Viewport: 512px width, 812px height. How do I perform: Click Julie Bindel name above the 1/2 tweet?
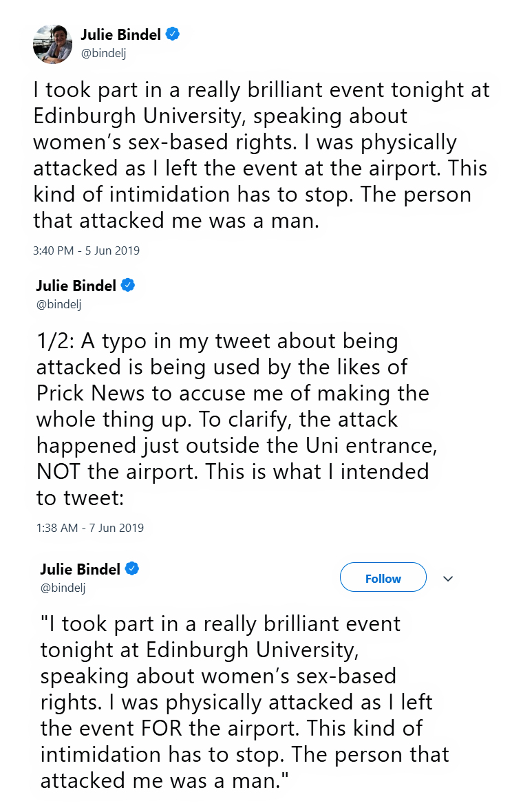point(76,286)
